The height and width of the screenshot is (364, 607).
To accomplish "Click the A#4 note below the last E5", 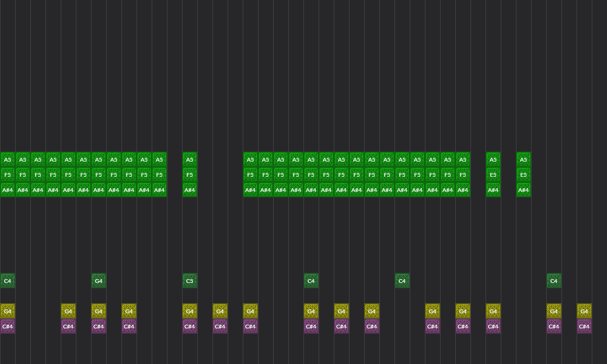I will 524,190.
